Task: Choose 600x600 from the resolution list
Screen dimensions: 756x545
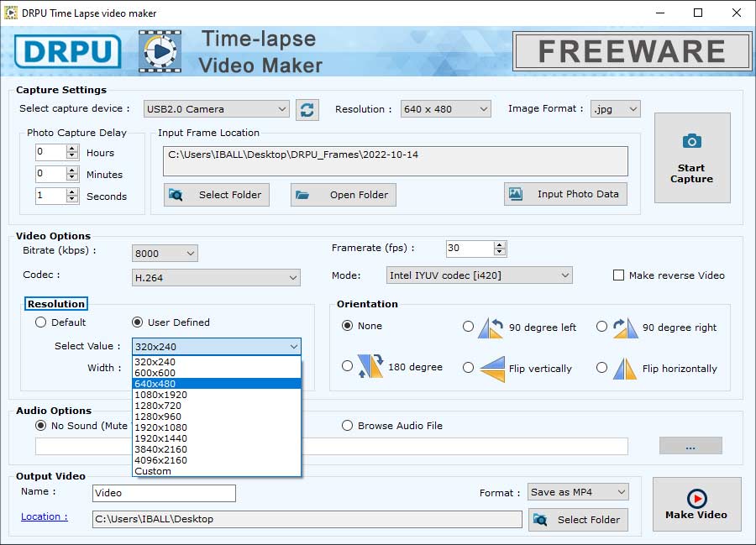Action: [217, 373]
